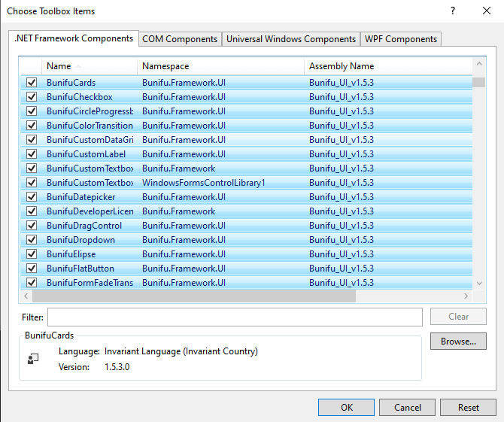Click the list scroll up arrow
Viewport: 504px width, 422px height.
(x=479, y=64)
